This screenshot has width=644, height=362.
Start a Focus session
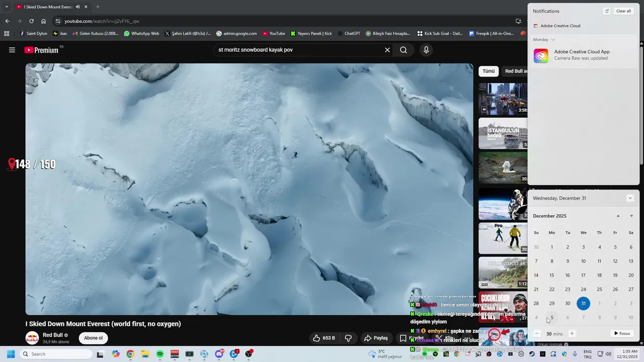pos(622,333)
